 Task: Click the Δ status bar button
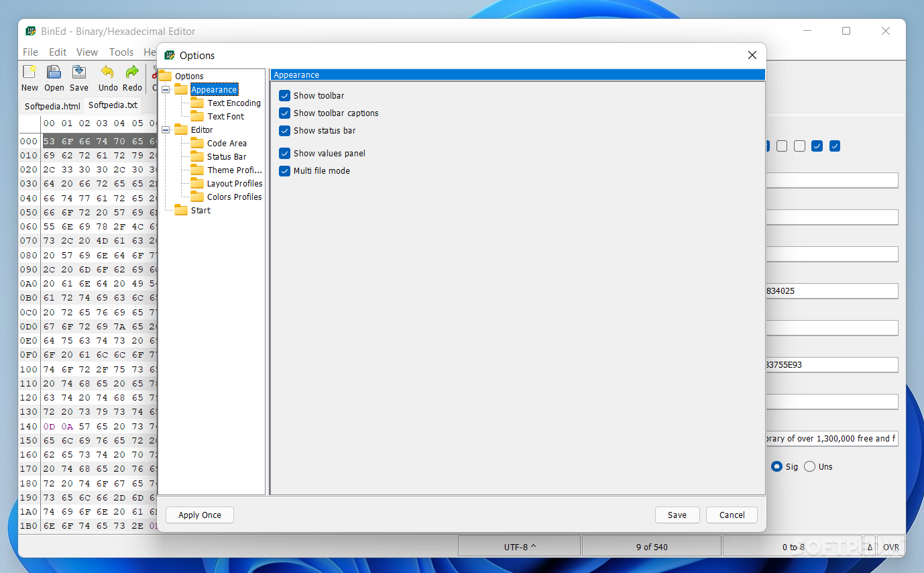pos(870,547)
